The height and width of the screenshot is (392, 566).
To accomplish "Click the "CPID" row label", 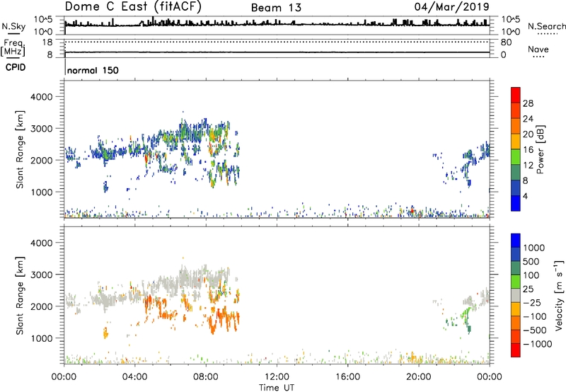I will click(x=16, y=67).
